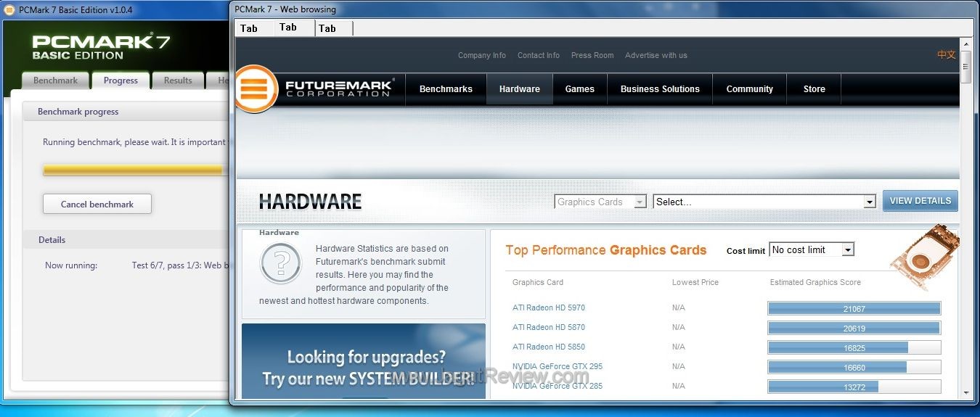980x417 pixels.
Task: Click the graphics card picture
Action: pyautogui.click(x=922, y=256)
